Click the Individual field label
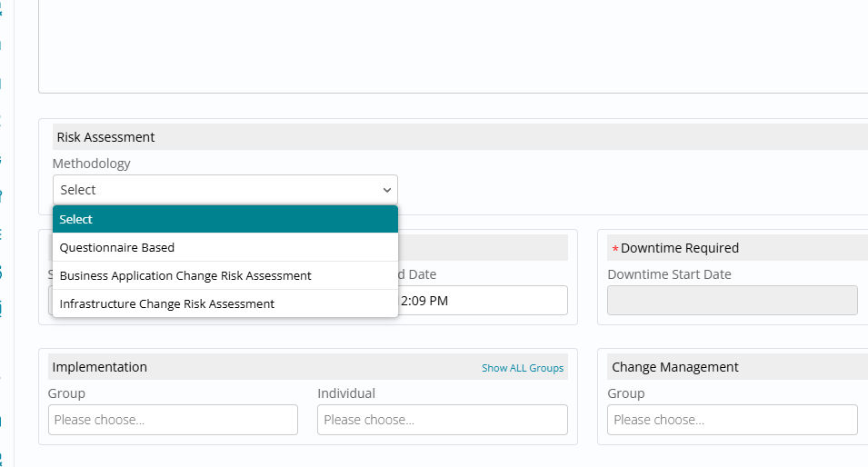Screen dimensions: 868x467 click(346, 393)
